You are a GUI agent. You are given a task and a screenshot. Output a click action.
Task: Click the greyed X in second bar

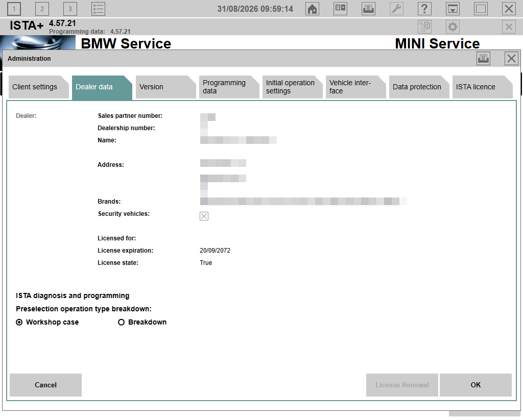click(509, 27)
